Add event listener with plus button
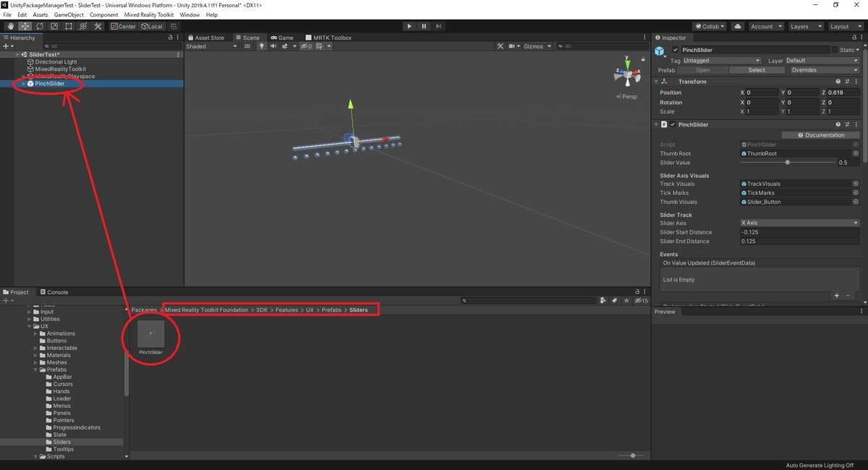This screenshot has width=868, height=470. tap(837, 296)
